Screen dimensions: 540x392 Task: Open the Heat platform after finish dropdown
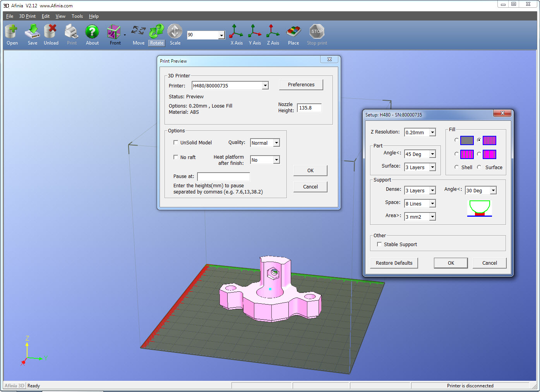[x=276, y=160]
